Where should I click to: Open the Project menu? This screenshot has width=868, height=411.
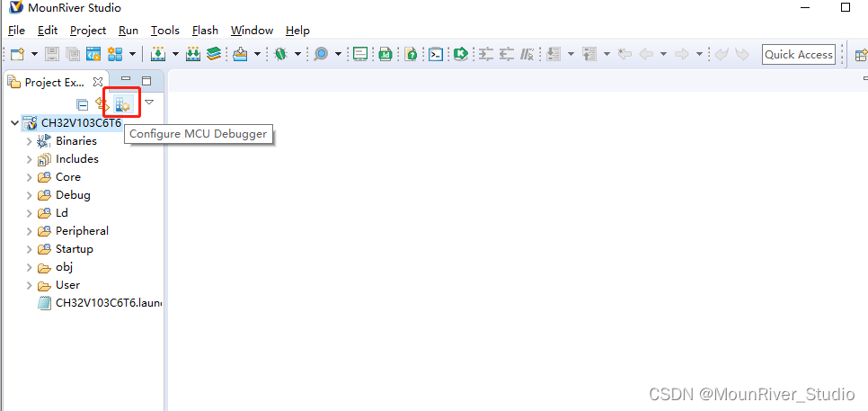[x=88, y=31]
